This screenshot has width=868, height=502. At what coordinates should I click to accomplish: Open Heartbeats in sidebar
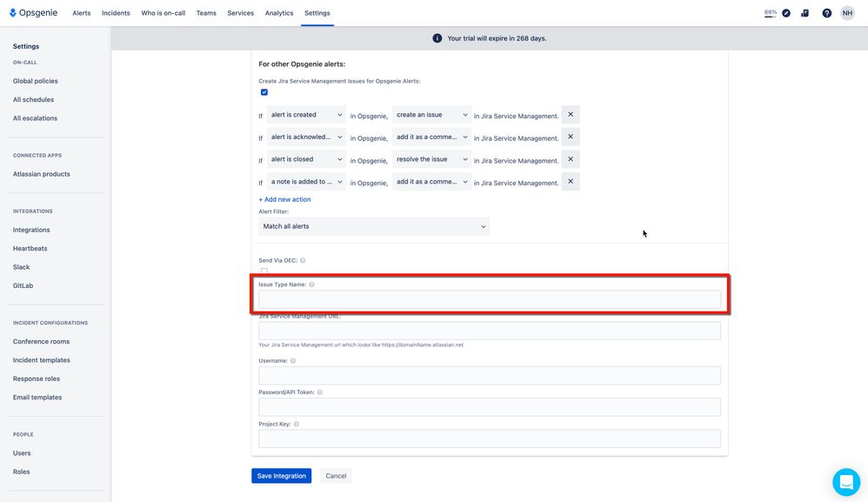click(x=30, y=249)
